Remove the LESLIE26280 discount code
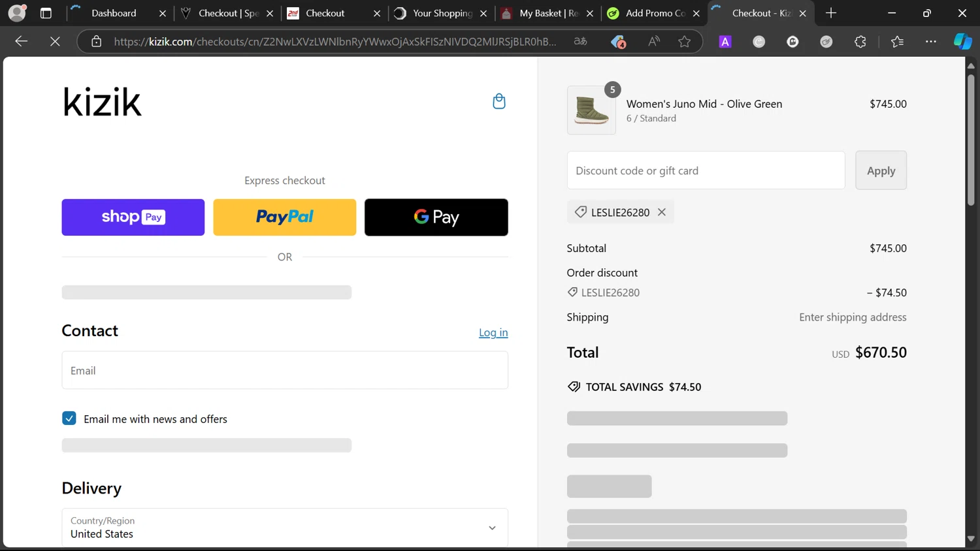The width and height of the screenshot is (980, 551). click(x=662, y=212)
